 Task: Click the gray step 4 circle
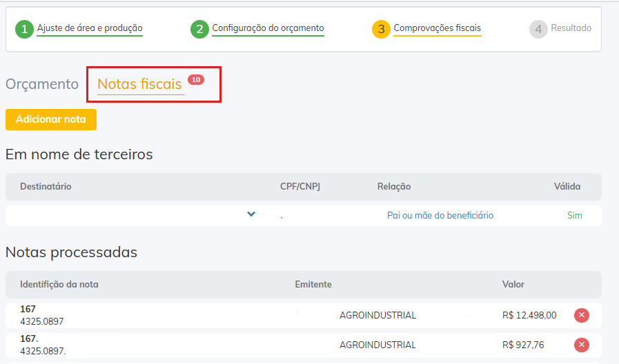click(x=538, y=29)
